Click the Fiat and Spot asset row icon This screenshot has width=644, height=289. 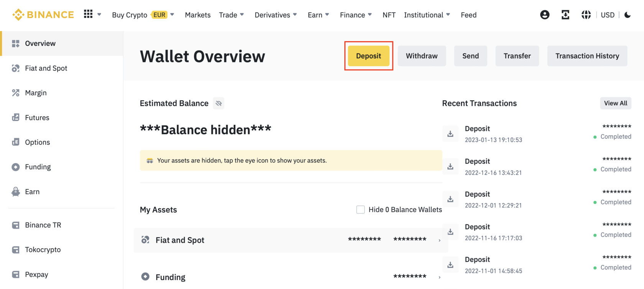(145, 240)
